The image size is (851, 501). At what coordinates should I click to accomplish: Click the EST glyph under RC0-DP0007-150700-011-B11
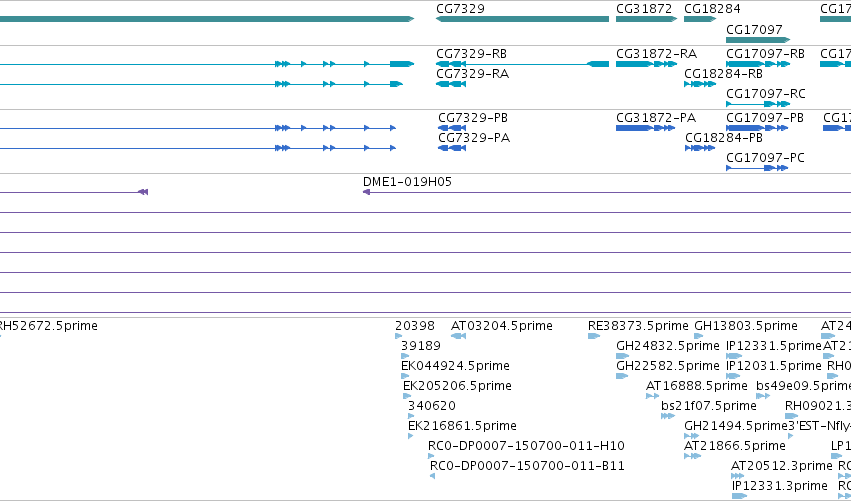coord(433,476)
